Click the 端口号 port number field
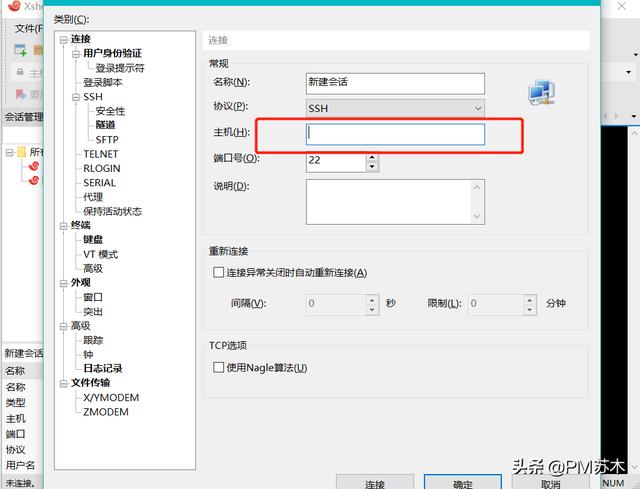Image resolution: width=640 pixels, height=489 pixels. 336,160
